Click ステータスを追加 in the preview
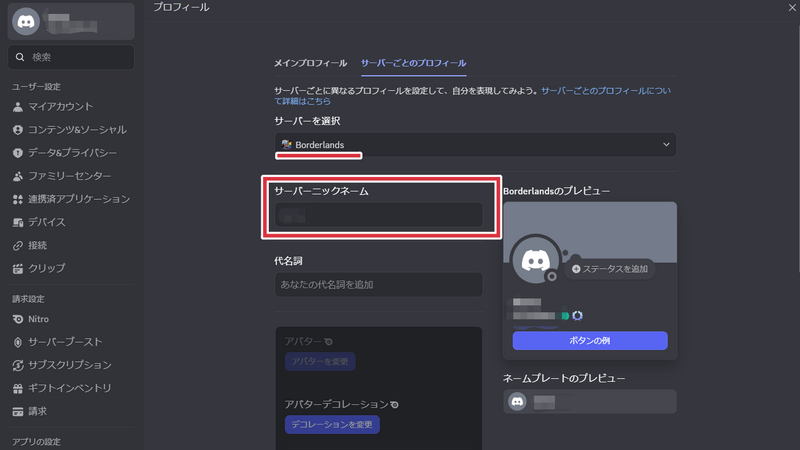 click(x=610, y=269)
